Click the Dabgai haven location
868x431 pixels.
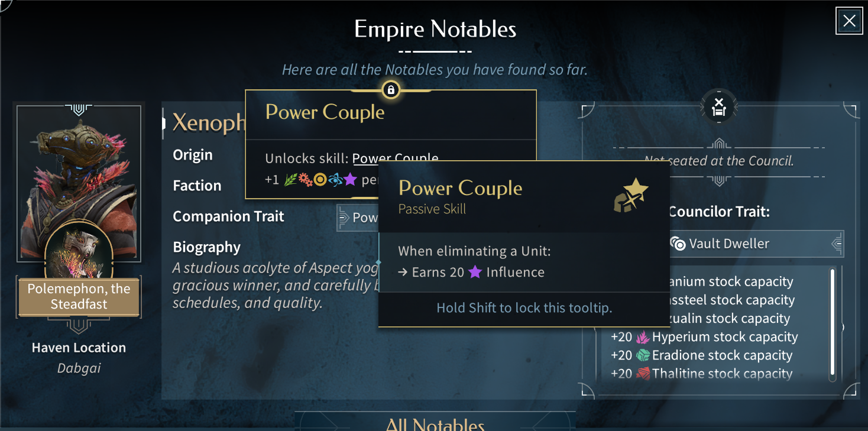(x=79, y=368)
